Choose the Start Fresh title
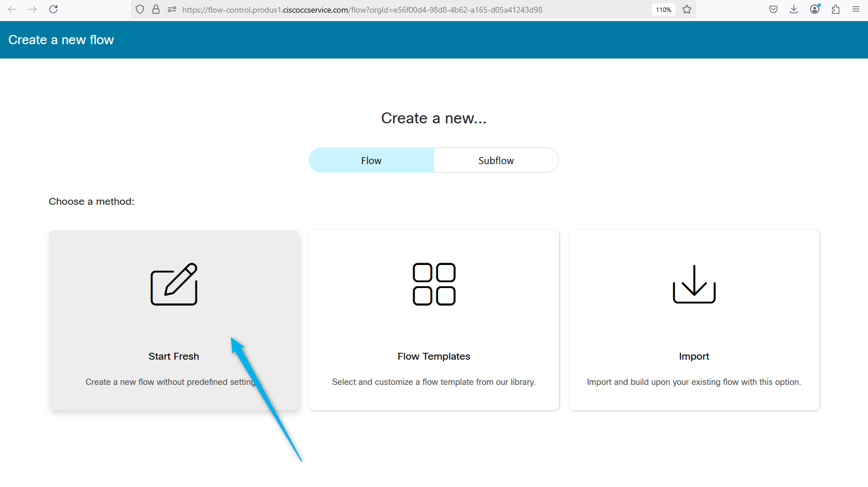The height and width of the screenshot is (487, 868). pos(174,356)
